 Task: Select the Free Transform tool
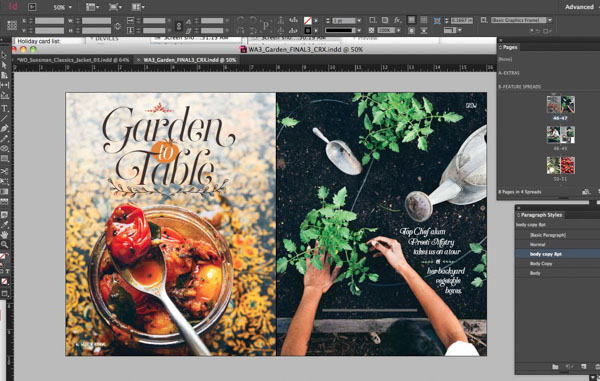pyautogui.click(x=4, y=181)
